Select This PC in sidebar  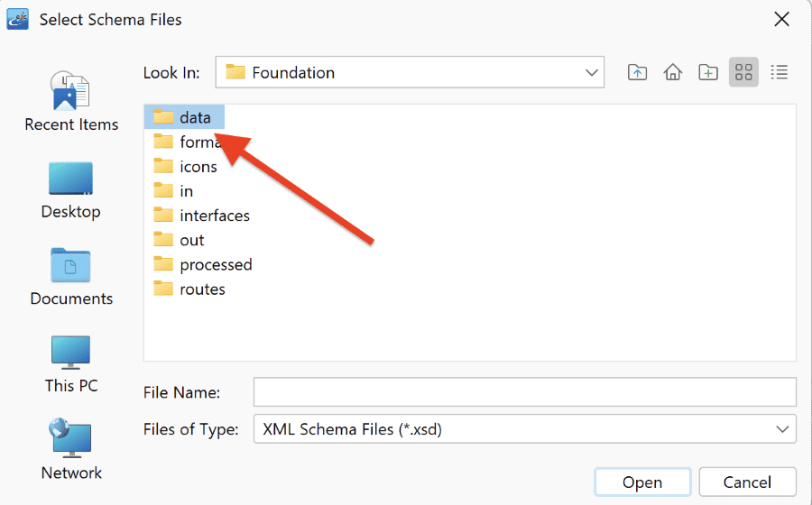click(x=71, y=364)
